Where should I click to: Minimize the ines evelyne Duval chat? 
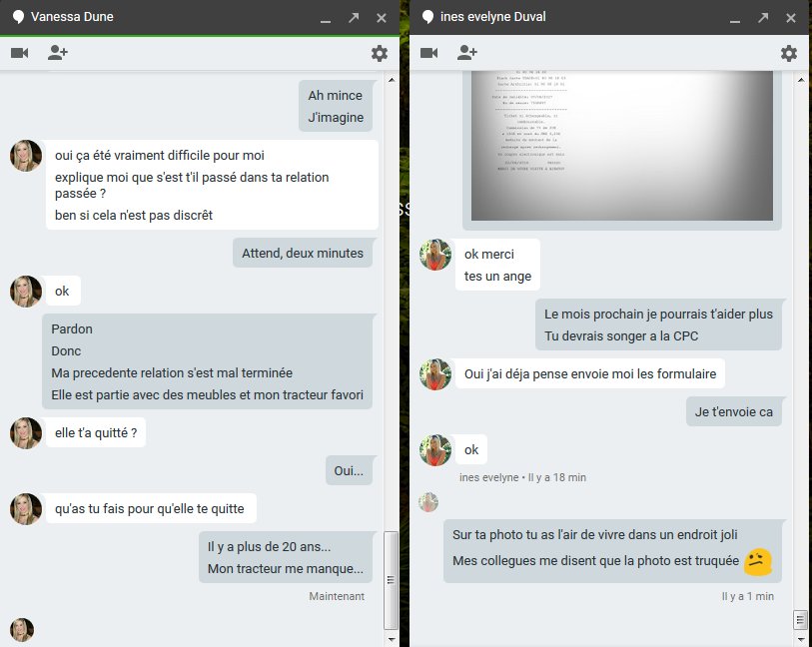pos(735,18)
